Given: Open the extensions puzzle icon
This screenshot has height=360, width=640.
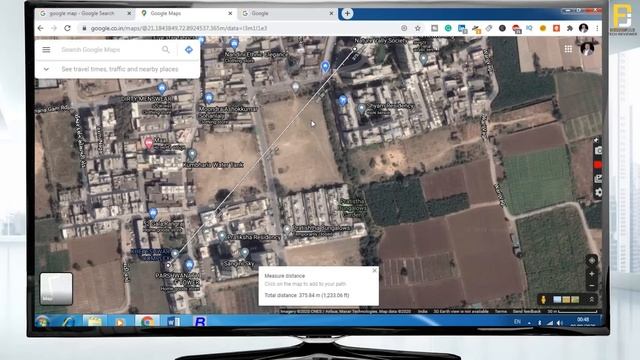Looking at the screenshot, I should point(570,28).
